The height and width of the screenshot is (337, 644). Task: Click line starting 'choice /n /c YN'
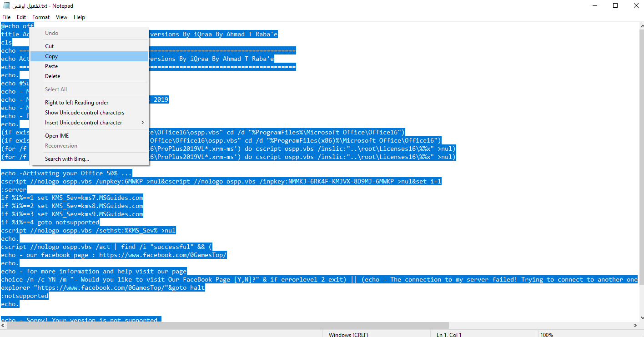pos(319,280)
